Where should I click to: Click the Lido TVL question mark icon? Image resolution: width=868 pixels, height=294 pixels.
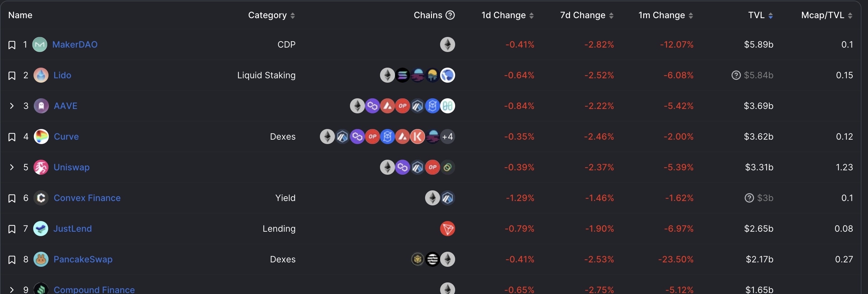click(x=736, y=75)
